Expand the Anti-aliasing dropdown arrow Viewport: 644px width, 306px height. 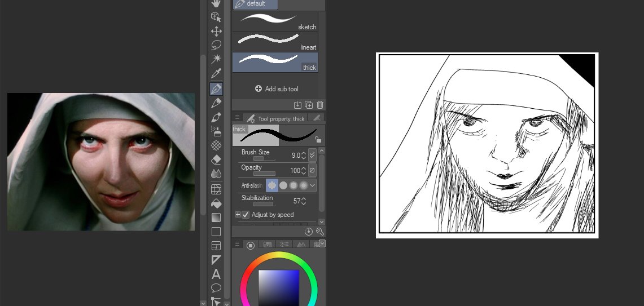pyautogui.click(x=313, y=185)
